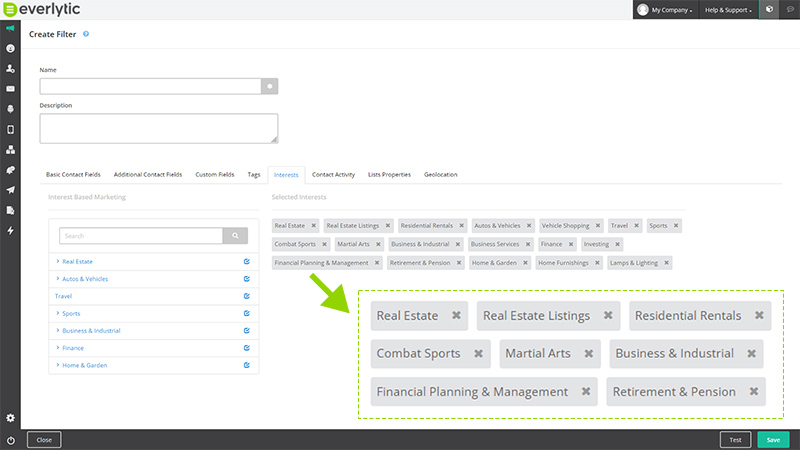
Task: Toggle select-all icon for Real Estate row
Action: click(x=246, y=262)
